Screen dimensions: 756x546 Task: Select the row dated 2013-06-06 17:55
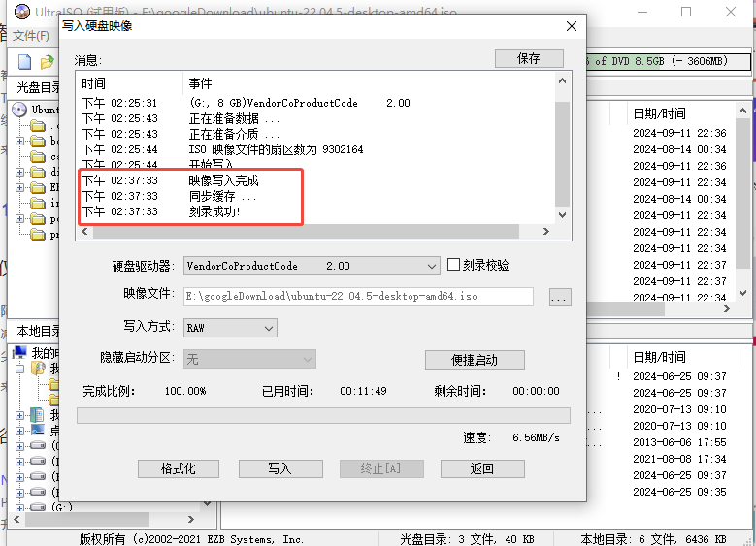click(679, 442)
